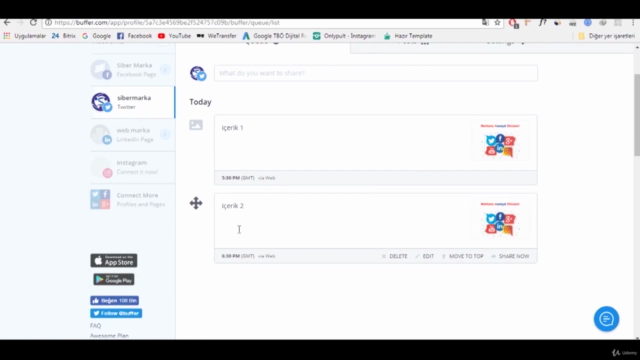Move içerik 2 post to top
640x360 pixels.
coord(462,256)
